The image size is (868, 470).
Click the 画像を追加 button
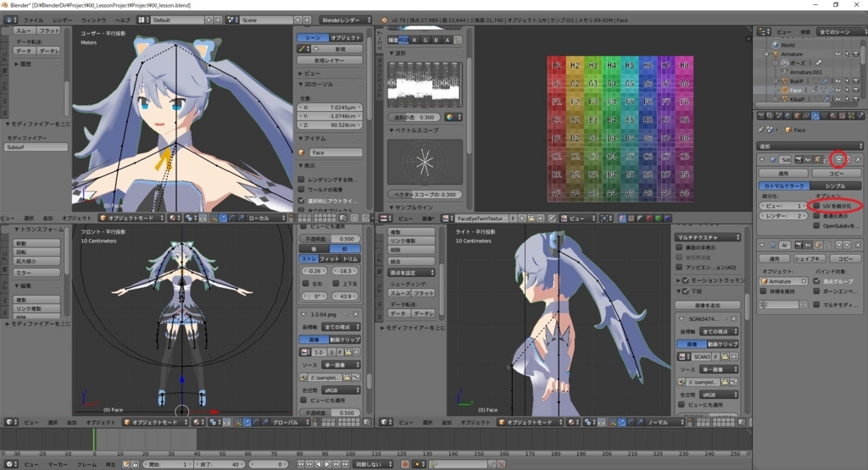click(x=708, y=305)
